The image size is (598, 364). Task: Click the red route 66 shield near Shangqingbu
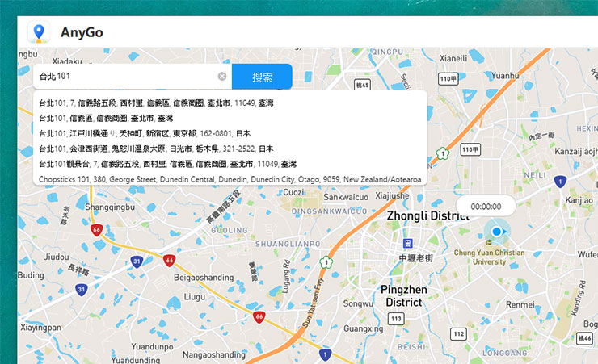tap(96, 229)
